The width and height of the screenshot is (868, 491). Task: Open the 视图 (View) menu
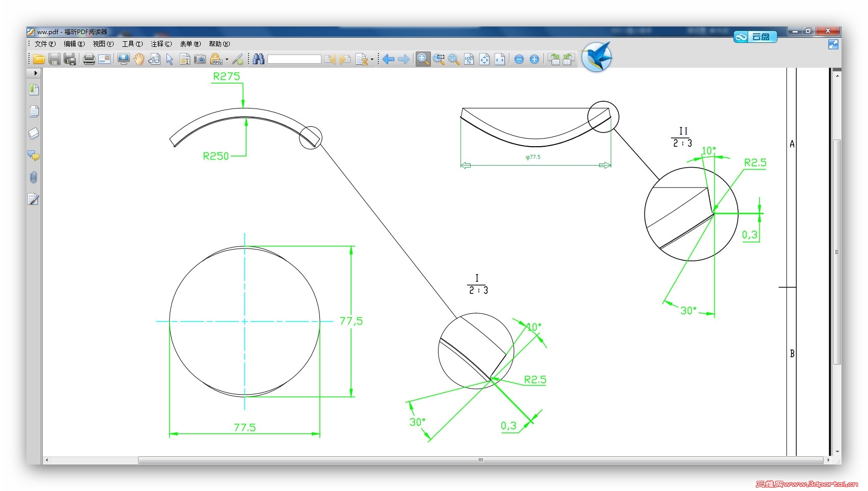[x=103, y=44]
